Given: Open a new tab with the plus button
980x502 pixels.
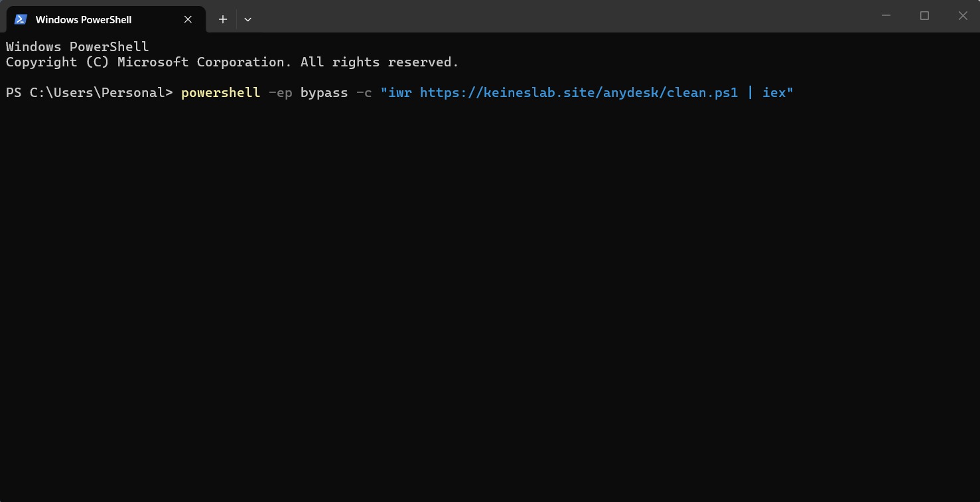Looking at the screenshot, I should pyautogui.click(x=223, y=19).
